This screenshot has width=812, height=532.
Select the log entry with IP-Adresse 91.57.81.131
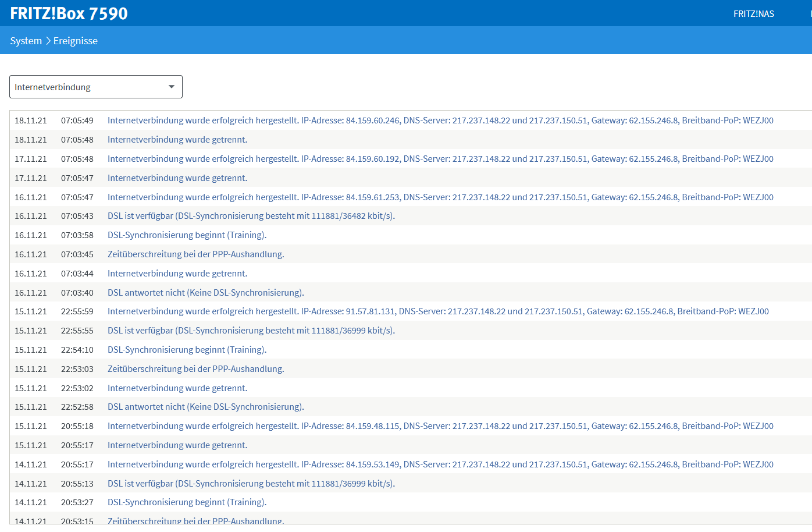tap(437, 311)
